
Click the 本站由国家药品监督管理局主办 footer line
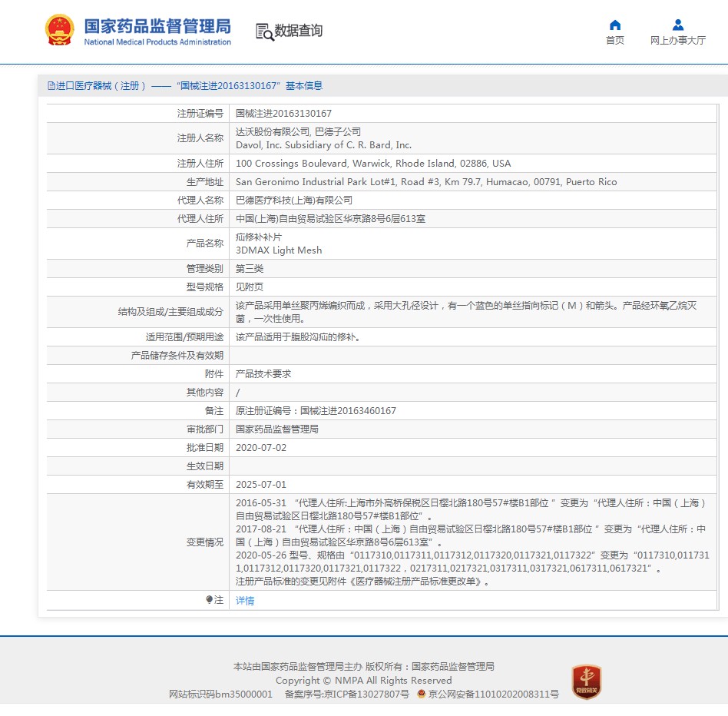(363, 667)
